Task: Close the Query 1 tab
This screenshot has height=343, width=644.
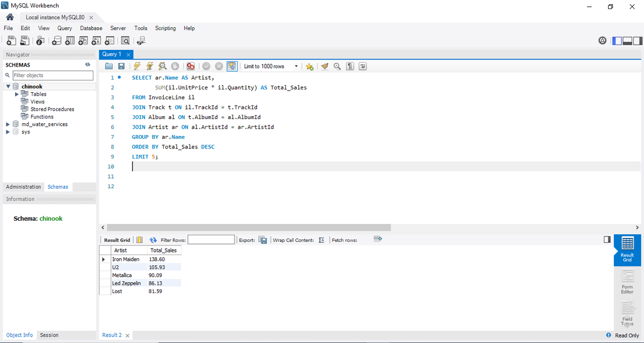Action: click(128, 55)
